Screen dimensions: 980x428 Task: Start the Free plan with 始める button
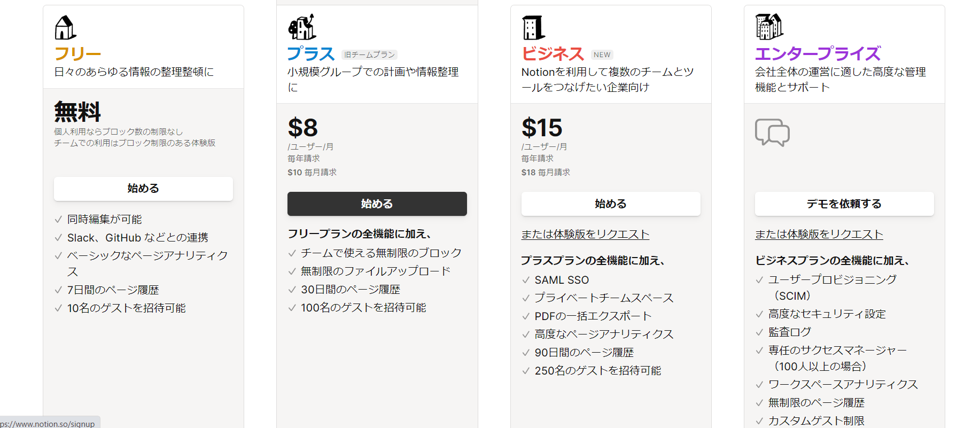point(143,189)
